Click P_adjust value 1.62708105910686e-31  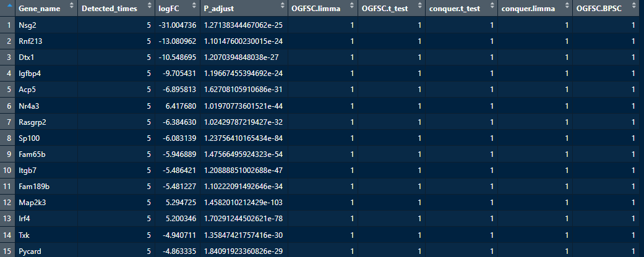[243, 90]
